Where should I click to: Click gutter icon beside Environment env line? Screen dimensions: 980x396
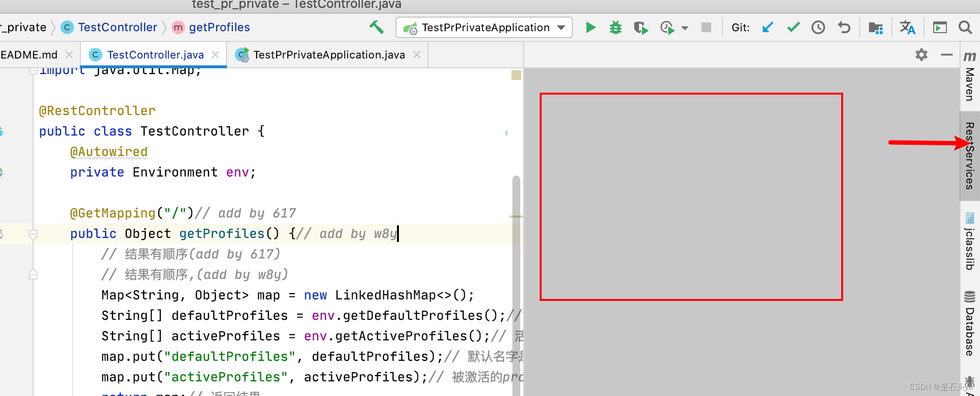pos(1,172)
